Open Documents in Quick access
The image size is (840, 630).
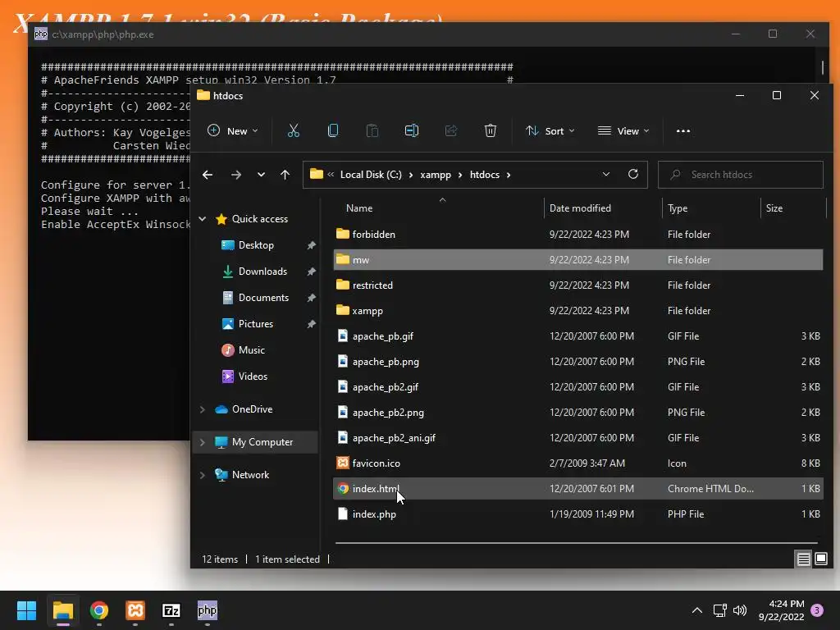(x=263, y=297)
